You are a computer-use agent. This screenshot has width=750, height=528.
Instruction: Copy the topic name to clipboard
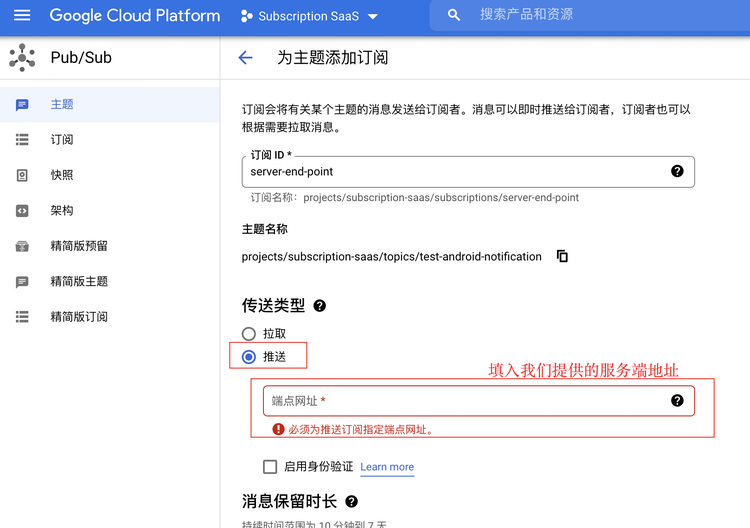(x=562, y=256)
